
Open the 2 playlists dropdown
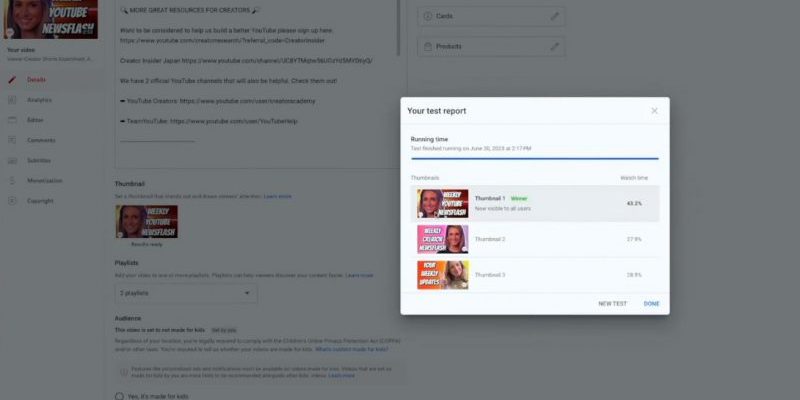pos(186,293)
